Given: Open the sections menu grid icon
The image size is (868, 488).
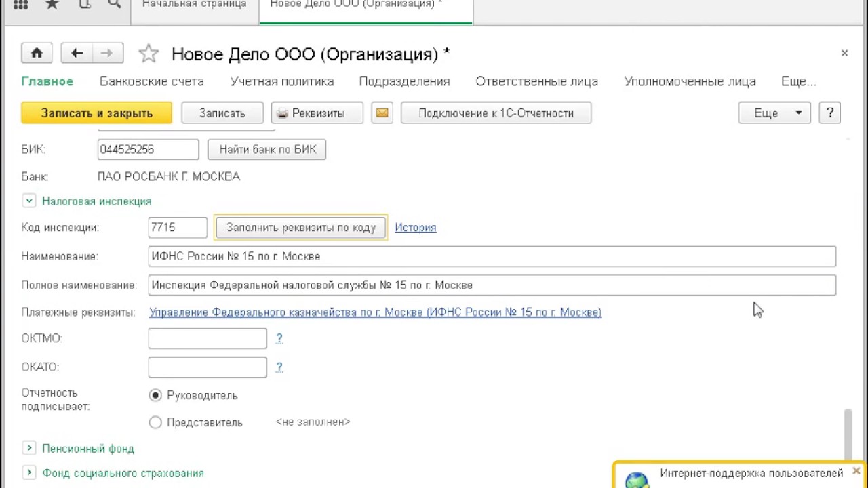Looking at the screenshot, I should pyautogui.click(x=20, y=5).
